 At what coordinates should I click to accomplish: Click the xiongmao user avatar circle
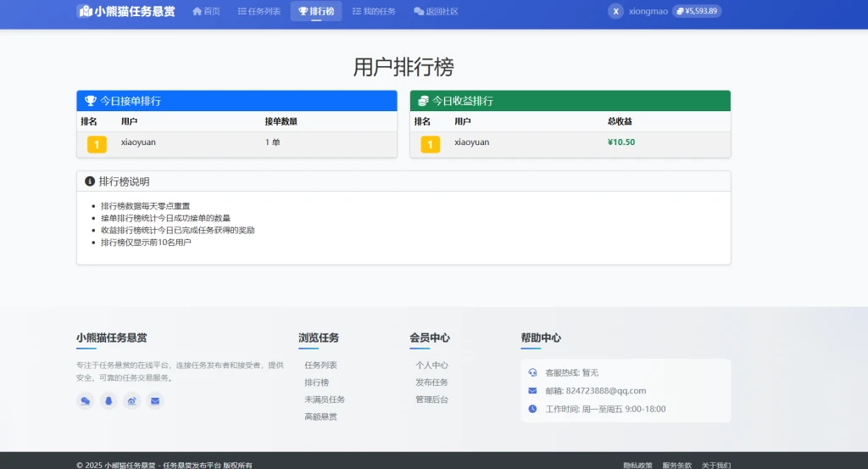(616, 12)
